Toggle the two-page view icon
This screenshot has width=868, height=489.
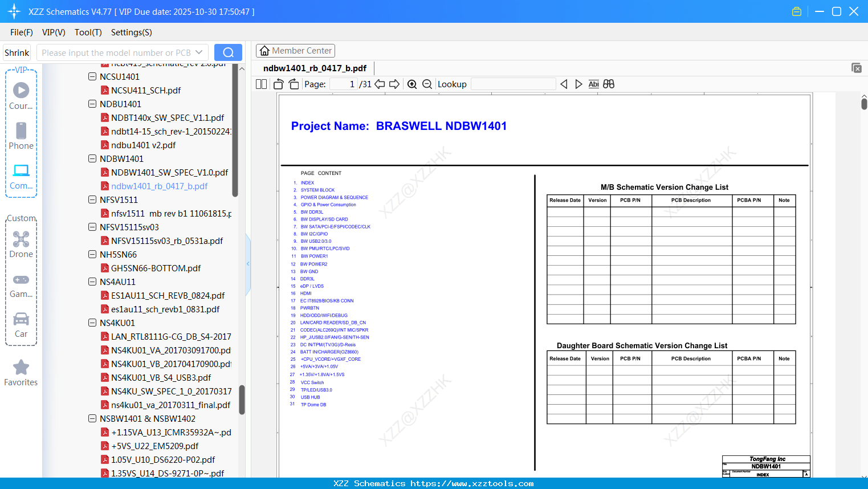click(262, 84)
